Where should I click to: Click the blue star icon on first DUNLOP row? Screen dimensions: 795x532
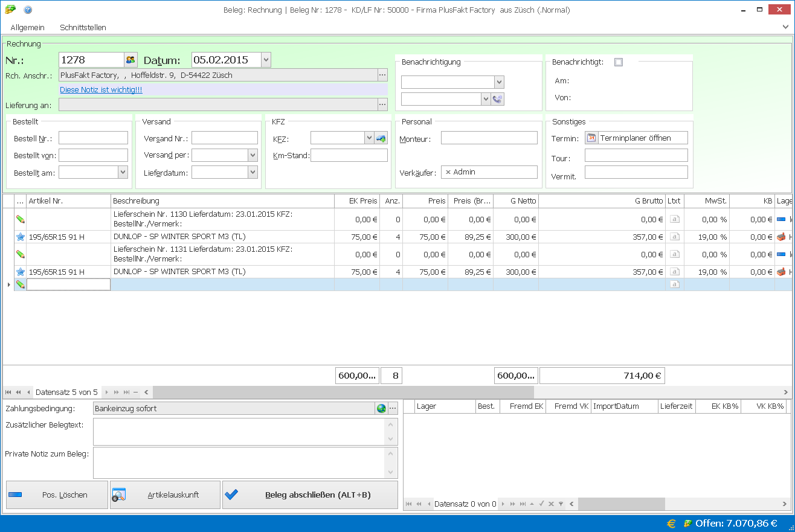pos(21,237)
